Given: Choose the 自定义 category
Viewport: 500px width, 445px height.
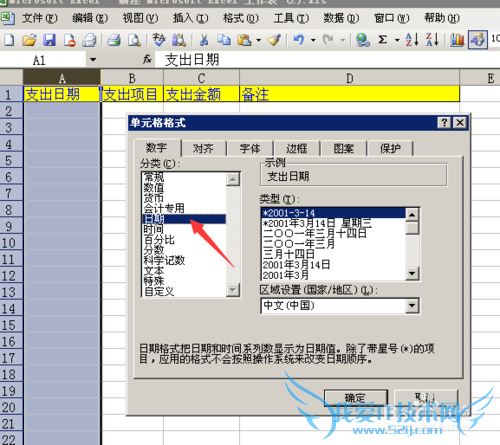Looking at the screenshot, I should click(184, 292).
